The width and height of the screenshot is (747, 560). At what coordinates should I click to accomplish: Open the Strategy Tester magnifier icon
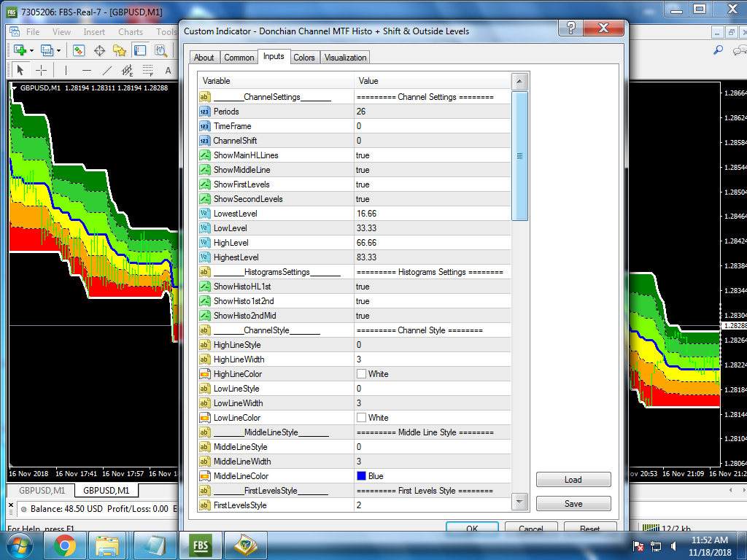point(159,50)
